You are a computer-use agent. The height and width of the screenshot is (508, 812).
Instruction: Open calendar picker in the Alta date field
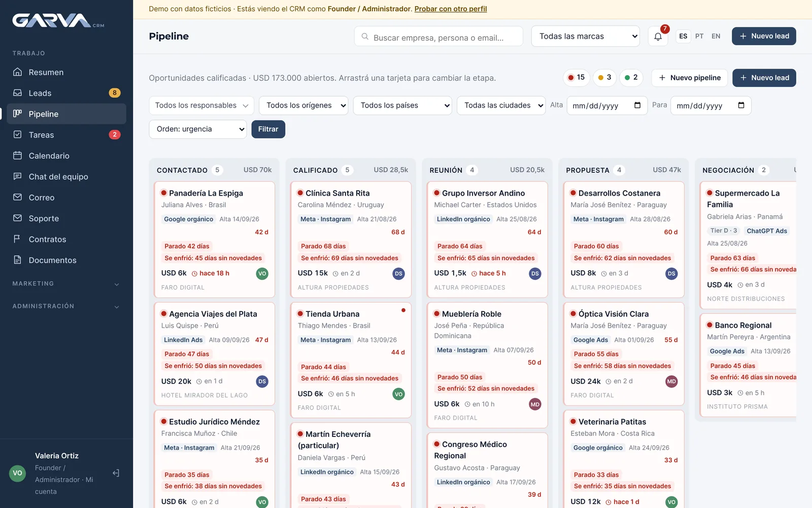click(637, 105)
